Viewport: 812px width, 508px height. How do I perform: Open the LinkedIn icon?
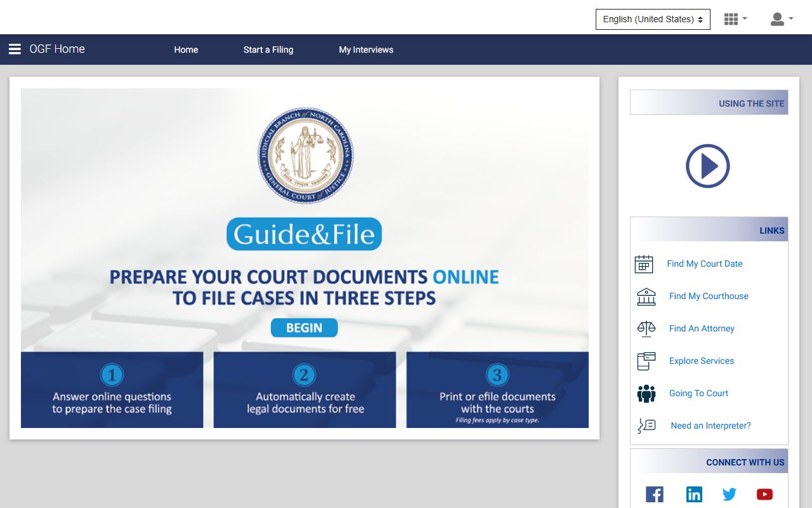pyautogui.click(x=694, y=494)
